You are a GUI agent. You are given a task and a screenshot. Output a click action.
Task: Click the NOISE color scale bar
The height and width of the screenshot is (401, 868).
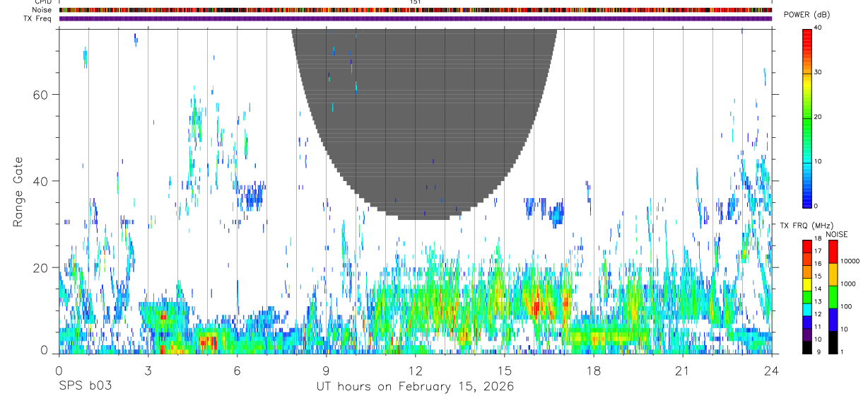click(x=833, y=297)
